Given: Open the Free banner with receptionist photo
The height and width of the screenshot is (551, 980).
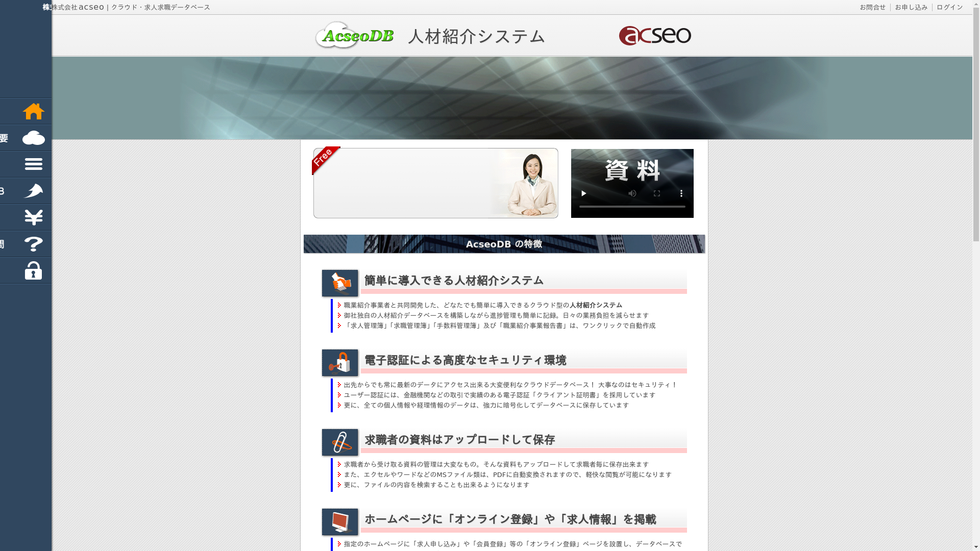Looking at the screenshot, I should pyautogui.click(x=435, y=183).
